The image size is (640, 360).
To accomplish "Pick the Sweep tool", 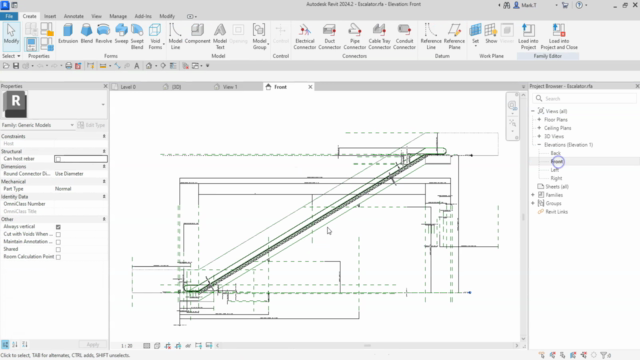I will [121, 34].
